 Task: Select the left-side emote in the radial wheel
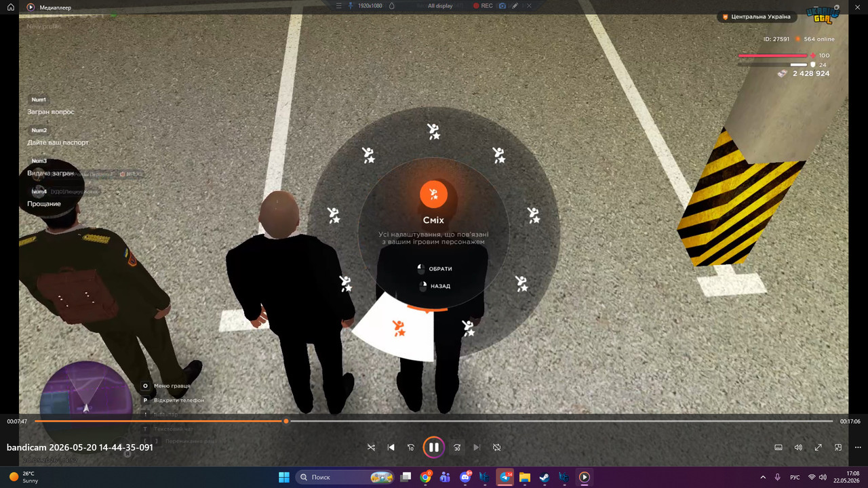334,216
